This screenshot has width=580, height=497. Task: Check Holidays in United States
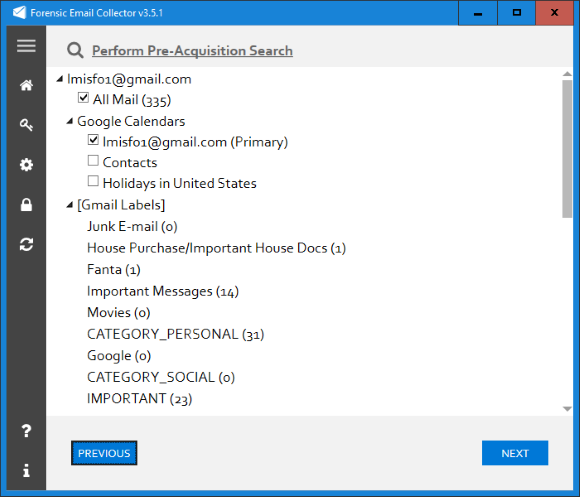[93, 181]
